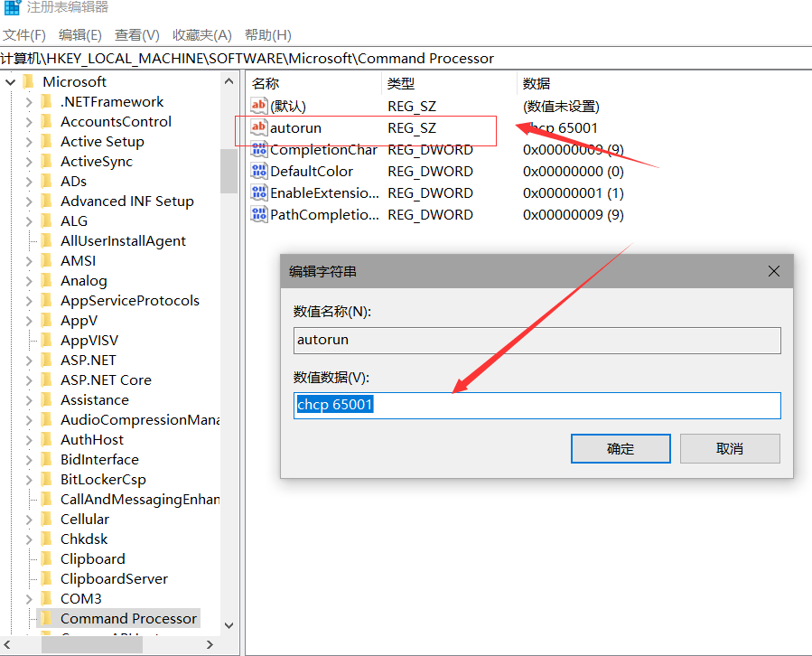The image size is (812, 656).
Task: Click the string icon of the autorun value
Action: (259, 127)
